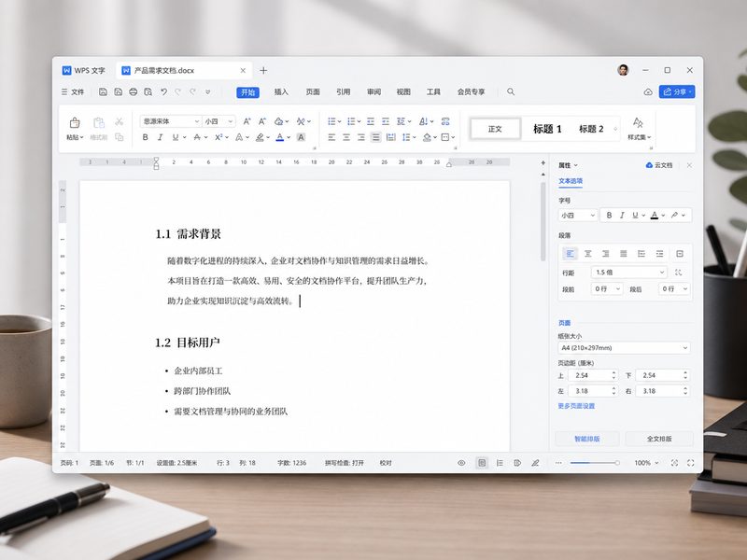Image resolution: width=747 pixels, height=560 pixels.
Task: Open the 段后 spacing dropdown
Action: pyautogui.click(x=673, y=289)
